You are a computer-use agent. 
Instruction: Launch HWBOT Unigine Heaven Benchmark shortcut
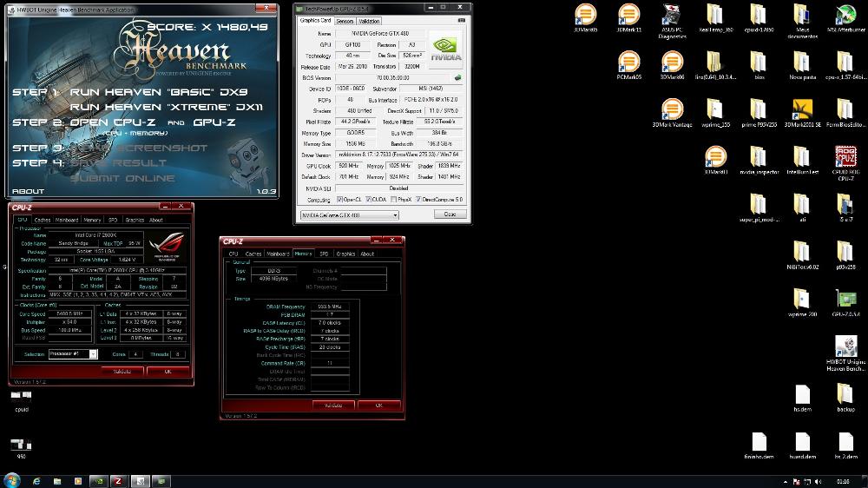845,353
